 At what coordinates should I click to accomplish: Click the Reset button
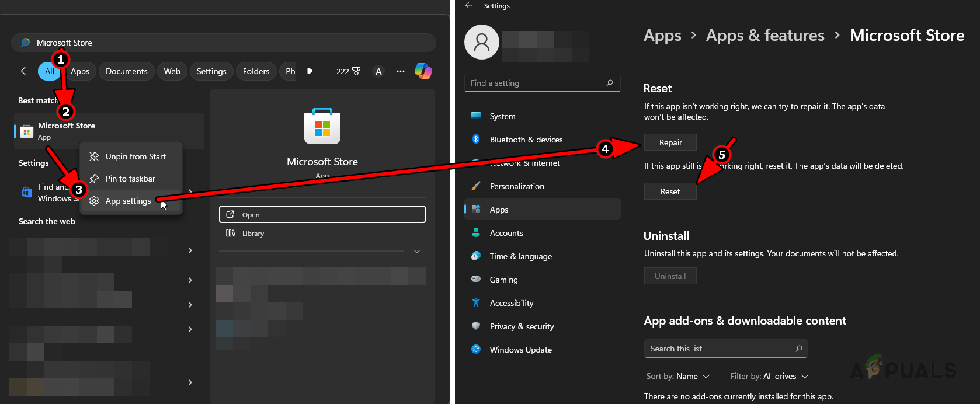(670, 191)
